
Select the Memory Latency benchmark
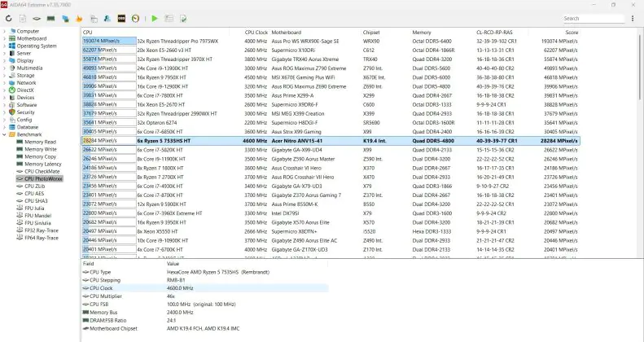(42, 164)
